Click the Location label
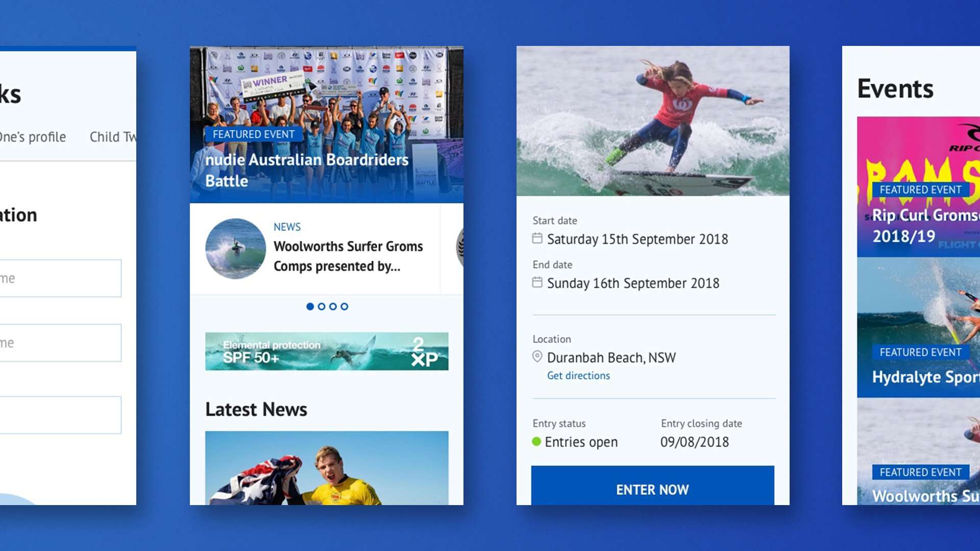Screen dimensions: 980x551 coord(552,339)
